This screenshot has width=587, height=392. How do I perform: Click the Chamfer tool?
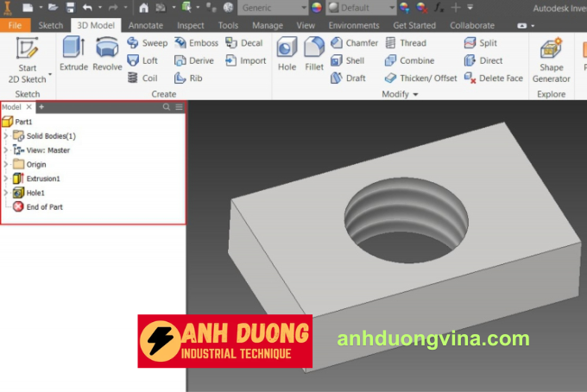[x=354, y=43]
